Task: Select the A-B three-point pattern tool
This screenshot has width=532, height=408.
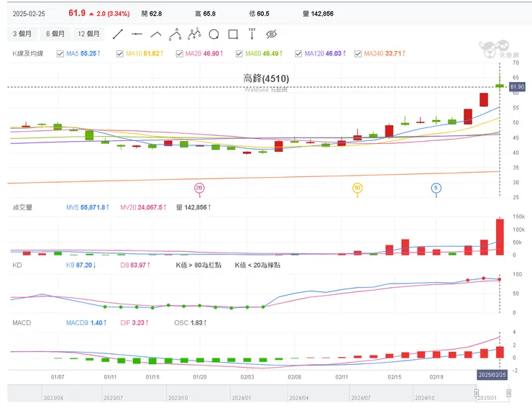Action: tap(175, 34)
